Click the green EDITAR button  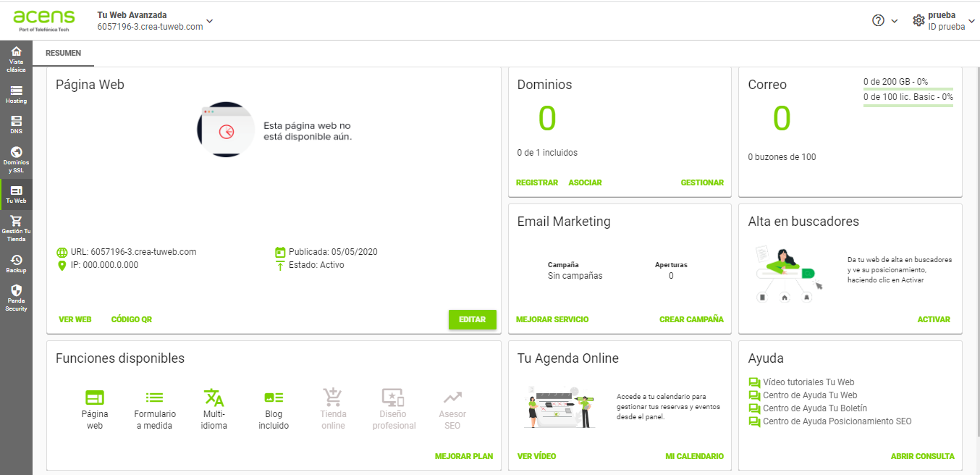(x=473, y=319)
